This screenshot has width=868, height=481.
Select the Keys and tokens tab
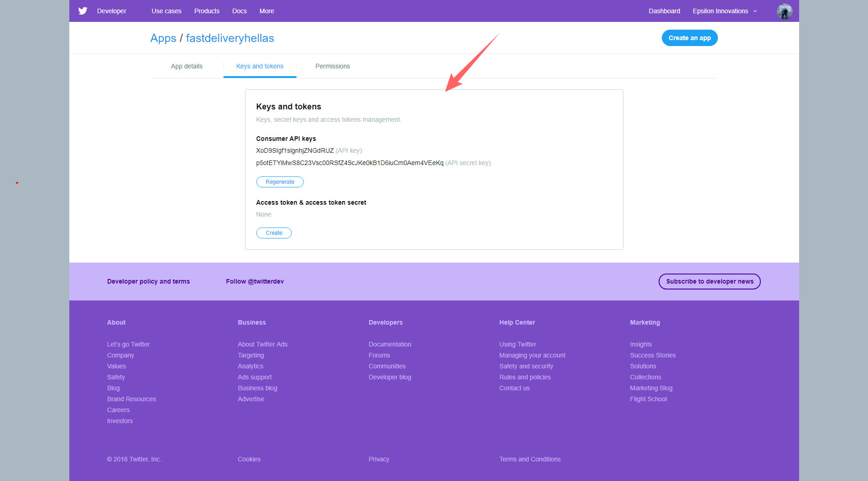pyautogui.click(x=260, y=66)
